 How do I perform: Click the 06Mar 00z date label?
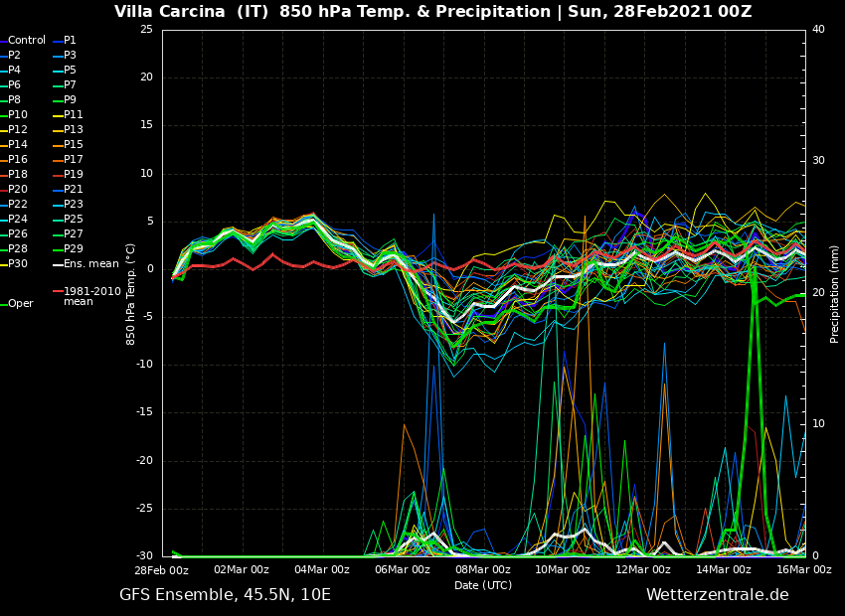[x=403, y=570]
